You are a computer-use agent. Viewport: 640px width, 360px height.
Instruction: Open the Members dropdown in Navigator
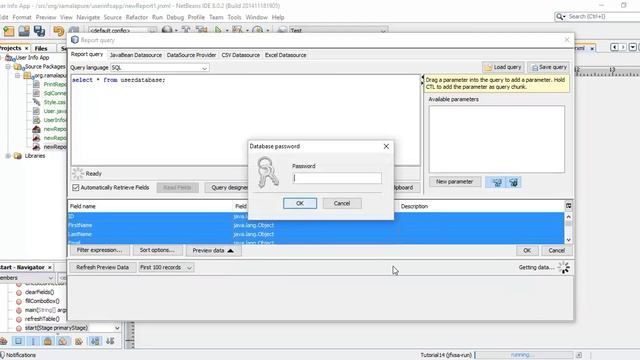27,278
